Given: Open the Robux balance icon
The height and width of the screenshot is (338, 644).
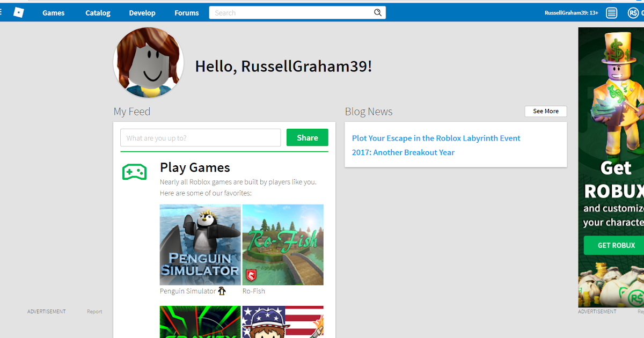Looking at the screenshot, I should pyautogui.click(x=633, y=13).
